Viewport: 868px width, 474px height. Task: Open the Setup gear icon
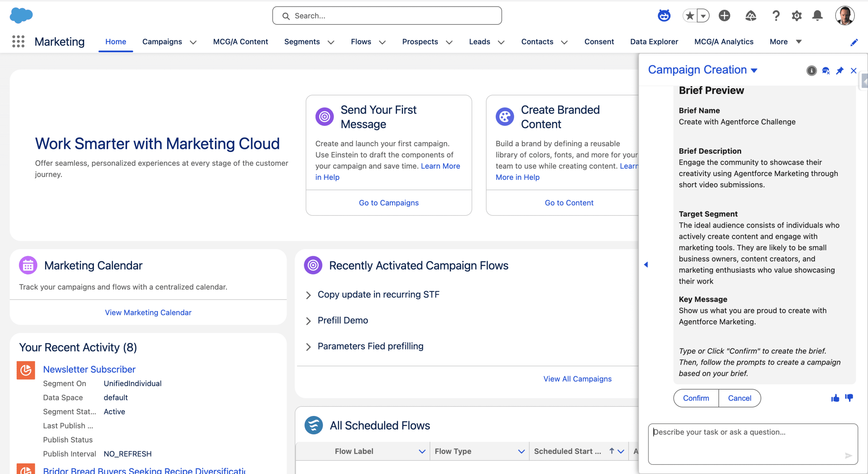click(x=796, y=16)
